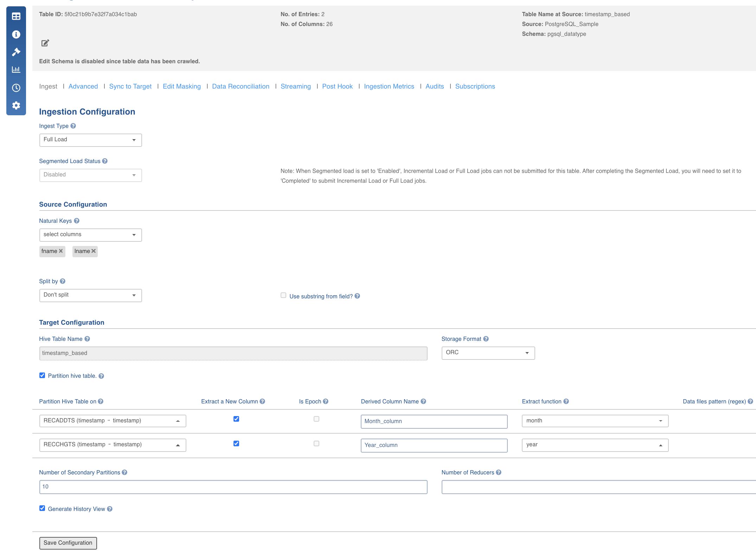Screen dimensions: 756x551
Task: Click the Edit Schema pencil icon
Action: (45, 43)
